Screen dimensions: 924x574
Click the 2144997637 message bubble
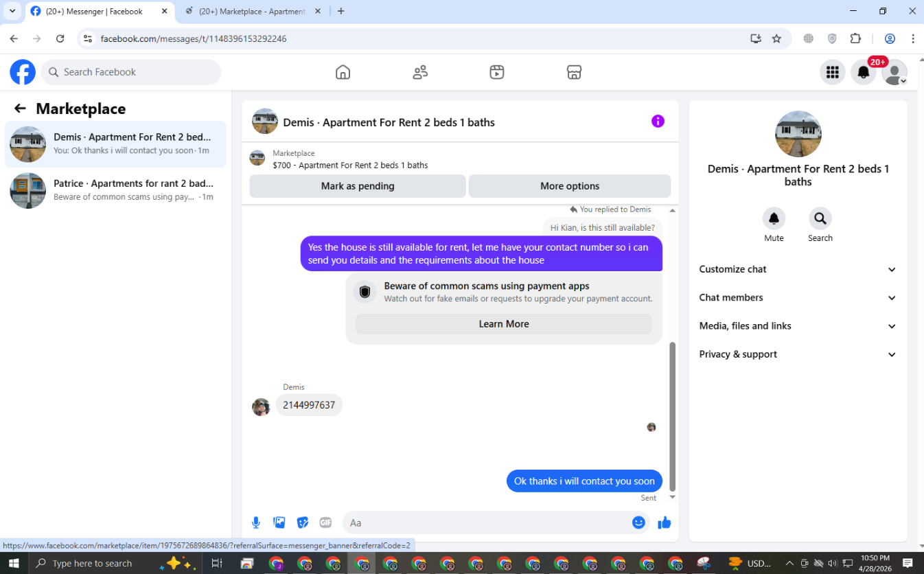(x=309, y=405)
